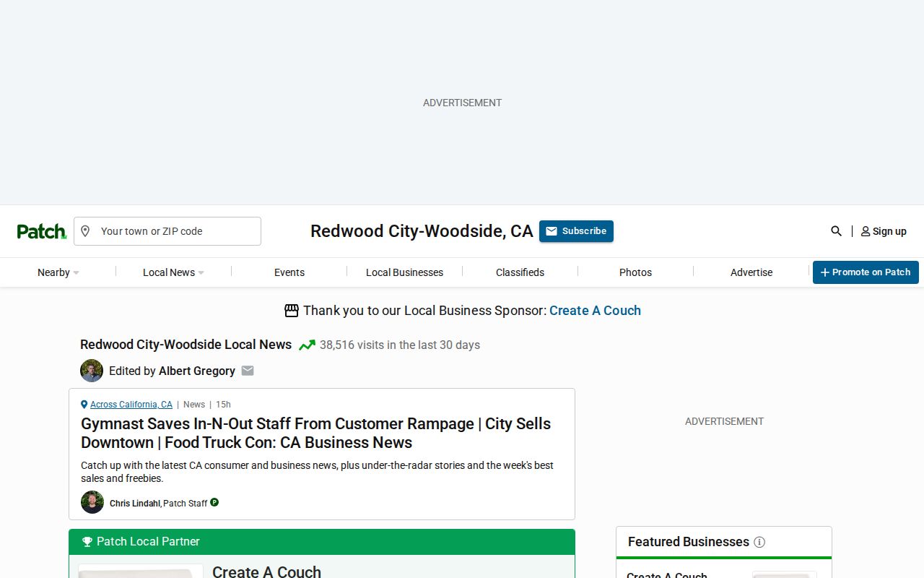This screenshot has height=578, width=924.
Task: Click Albert Gregory editor name
Action: [197, 371]
